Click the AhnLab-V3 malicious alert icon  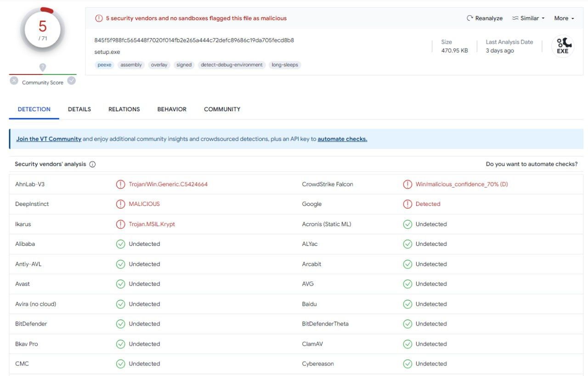(x=120, y=184)
